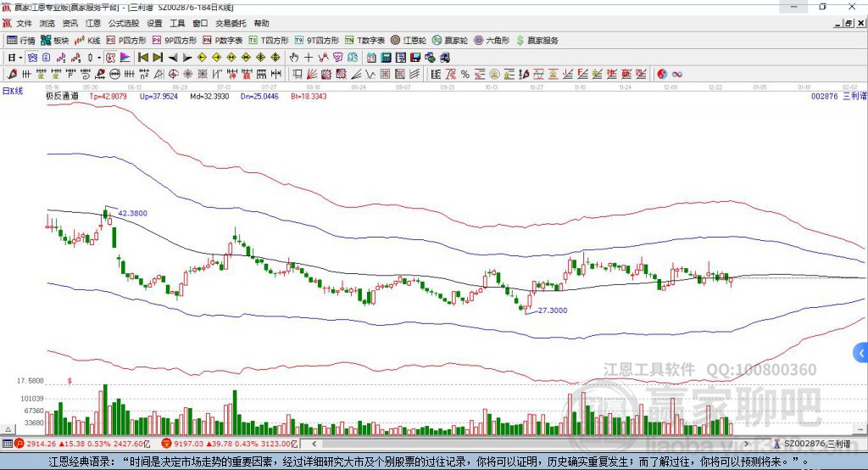Click the 日K线 label
The image size is (868, 470).
point(13,91)
